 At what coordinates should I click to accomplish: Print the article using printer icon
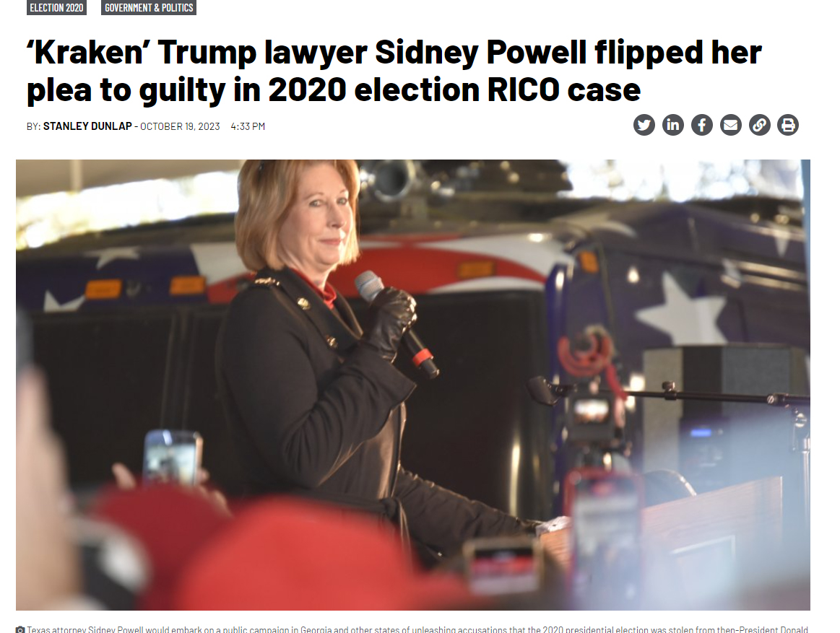pyautogui.click(x=788, y=126)
